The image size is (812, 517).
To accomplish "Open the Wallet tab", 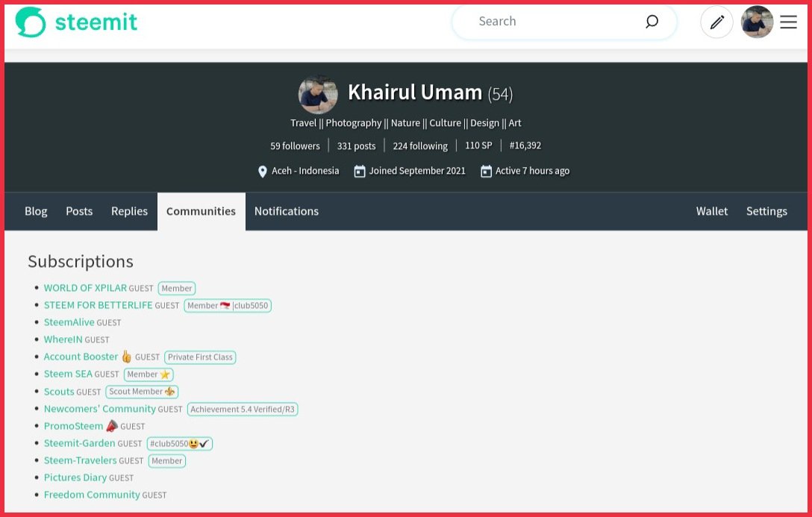I will pyautogui.click(x=711, y=211).
